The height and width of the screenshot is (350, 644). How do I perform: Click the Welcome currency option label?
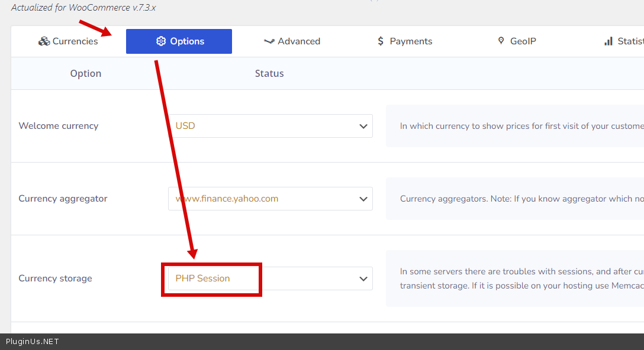tap(59, 126)
